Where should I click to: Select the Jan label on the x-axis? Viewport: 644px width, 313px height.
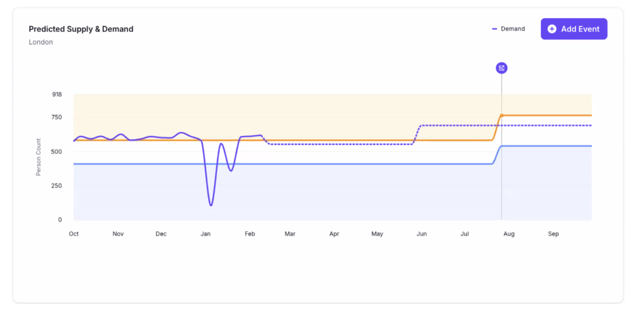[x=205, y=234]
